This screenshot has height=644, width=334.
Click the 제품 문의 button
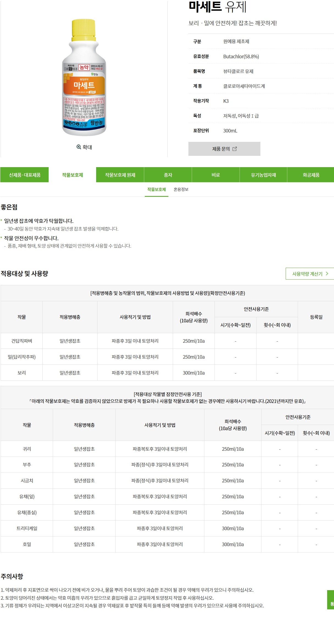(x=224, y=149)
